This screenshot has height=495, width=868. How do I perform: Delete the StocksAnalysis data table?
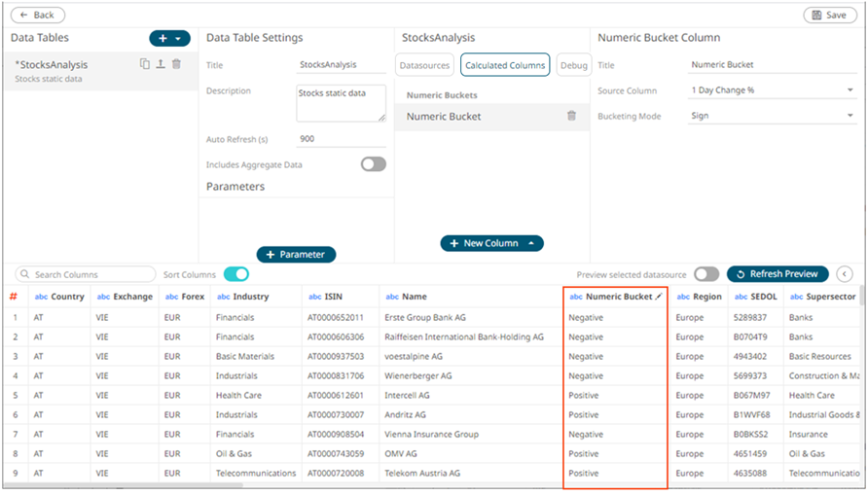tap(176, 64)
